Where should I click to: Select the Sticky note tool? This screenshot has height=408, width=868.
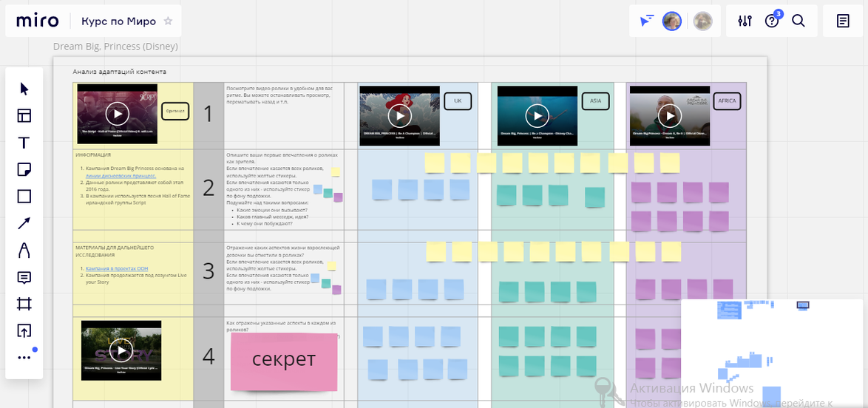point(24,169)
